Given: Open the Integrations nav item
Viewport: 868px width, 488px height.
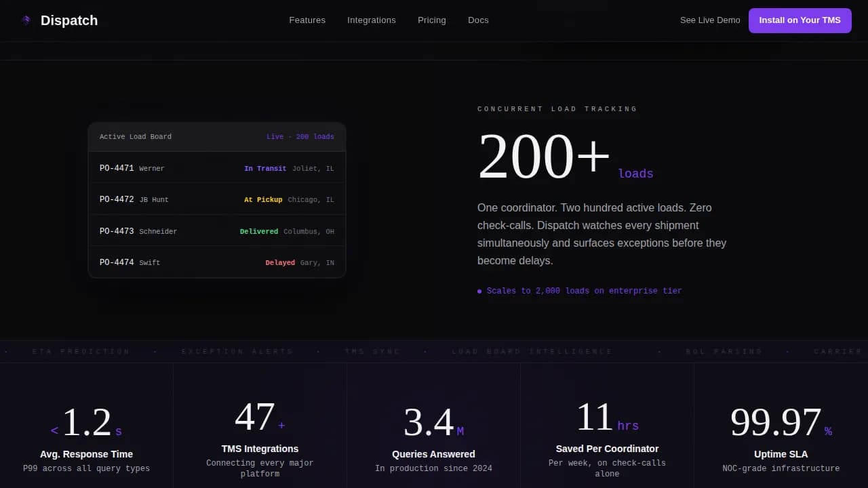Looking at the screenshot, I should tap(372, 20).
